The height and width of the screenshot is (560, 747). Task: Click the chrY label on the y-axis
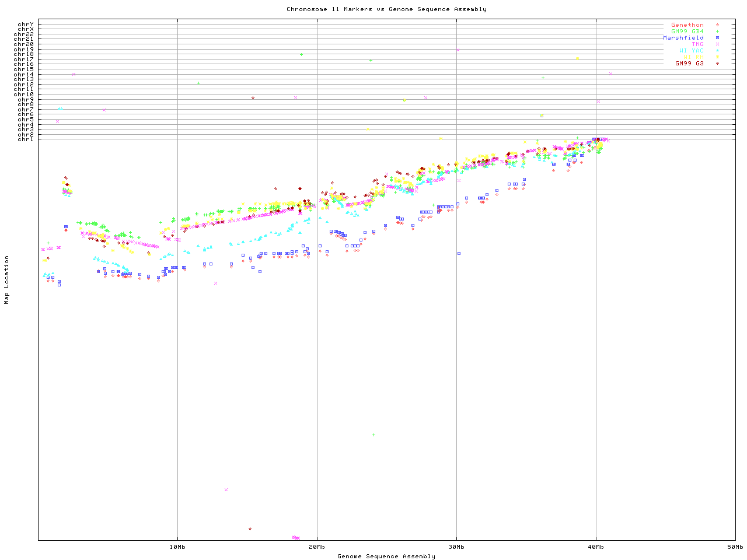(26, 24)
